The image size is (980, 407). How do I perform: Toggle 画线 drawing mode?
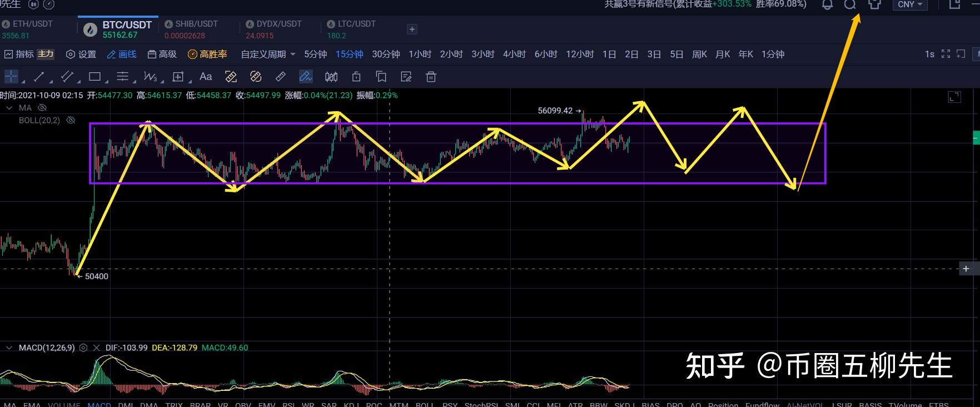[122, 54]
